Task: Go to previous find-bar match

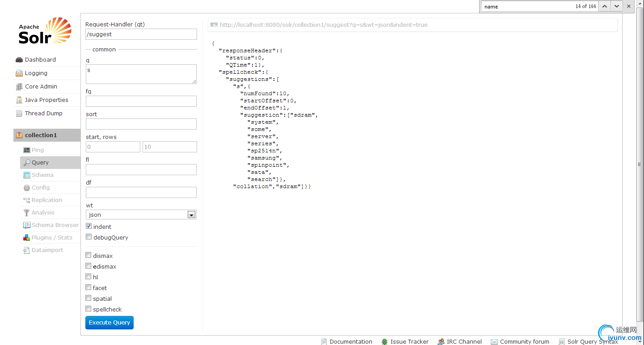Action: click(x=605, y=6)
